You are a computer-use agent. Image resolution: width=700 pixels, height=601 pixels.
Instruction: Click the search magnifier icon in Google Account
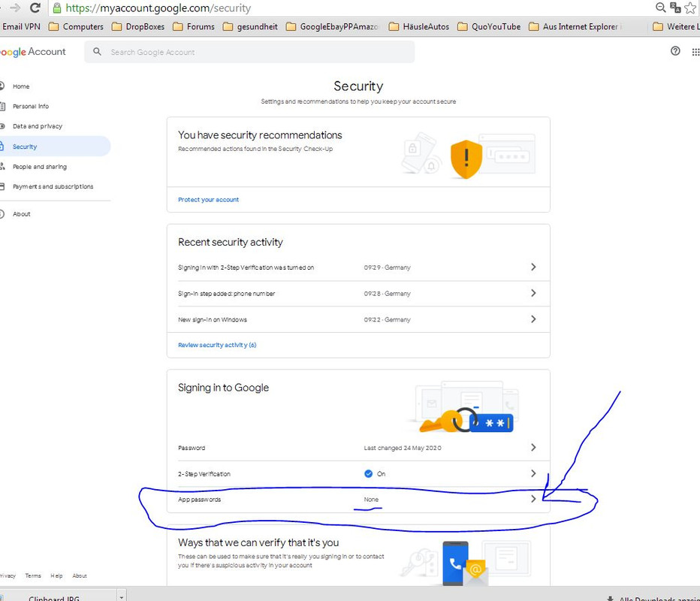(97, 52)
